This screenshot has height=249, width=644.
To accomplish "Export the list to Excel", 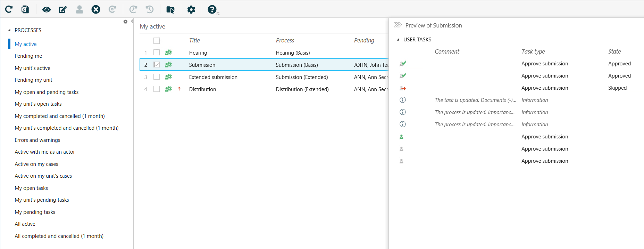I will point(25,9).
